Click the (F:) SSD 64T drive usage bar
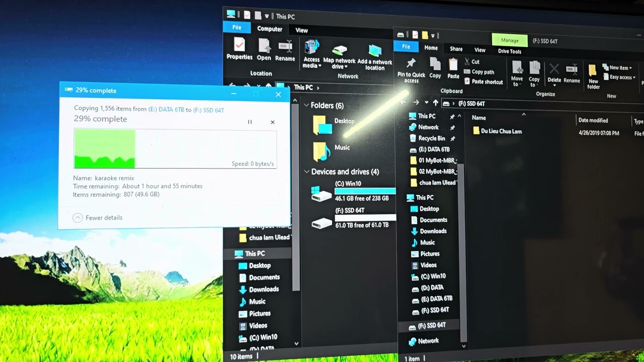This screenshot has width=644, height=362. click(x=366, y=218)
